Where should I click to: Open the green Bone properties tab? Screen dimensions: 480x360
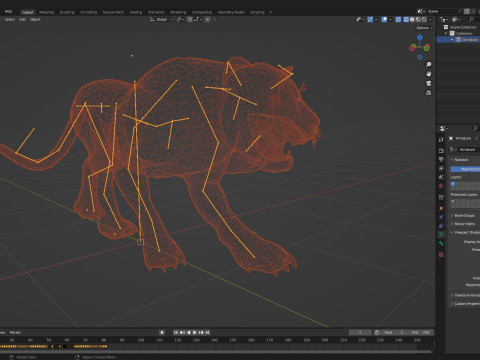point(441,244)
